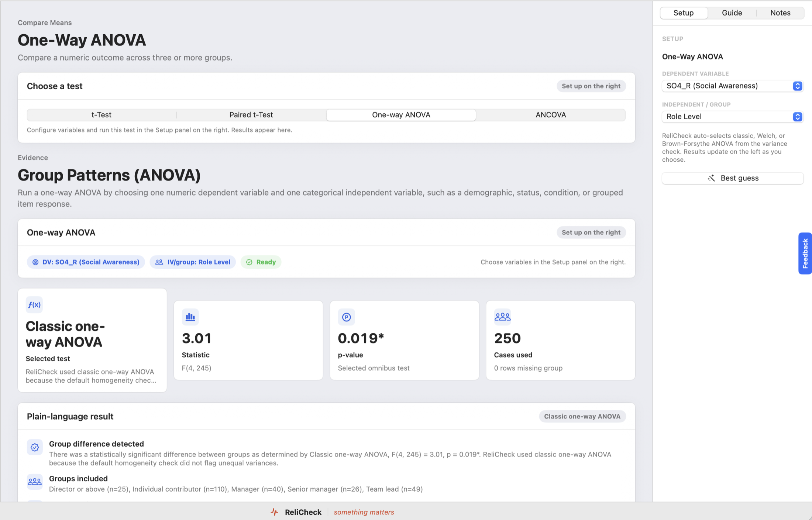Viewport: 812px width, 520px height.
Task: Click the ReliCheck pulse logo icon
Action: tap(274, 512)
